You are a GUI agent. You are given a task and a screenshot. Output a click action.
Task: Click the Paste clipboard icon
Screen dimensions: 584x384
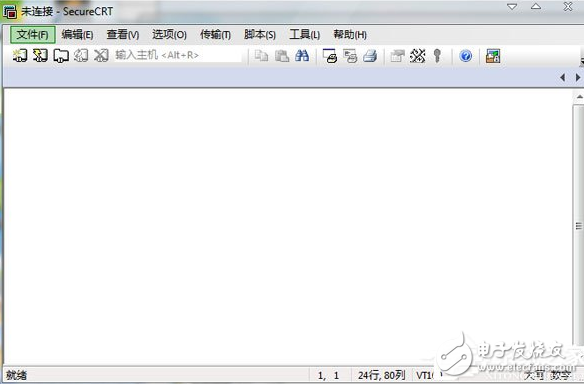(282, 56)
